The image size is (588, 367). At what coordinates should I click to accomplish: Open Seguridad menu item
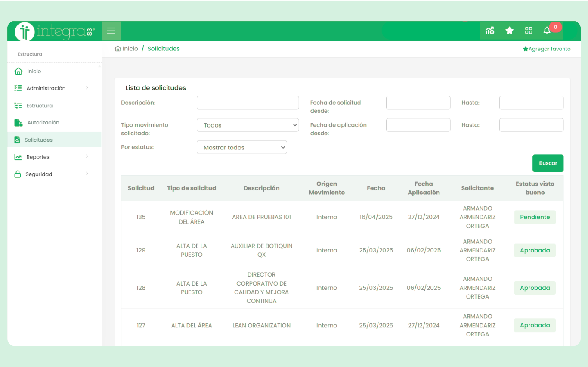pyautogui.click(x=39, y=174)
